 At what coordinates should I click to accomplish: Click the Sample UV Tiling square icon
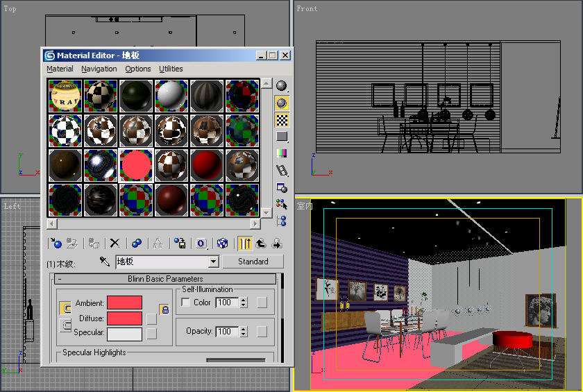tap(282, 137)
